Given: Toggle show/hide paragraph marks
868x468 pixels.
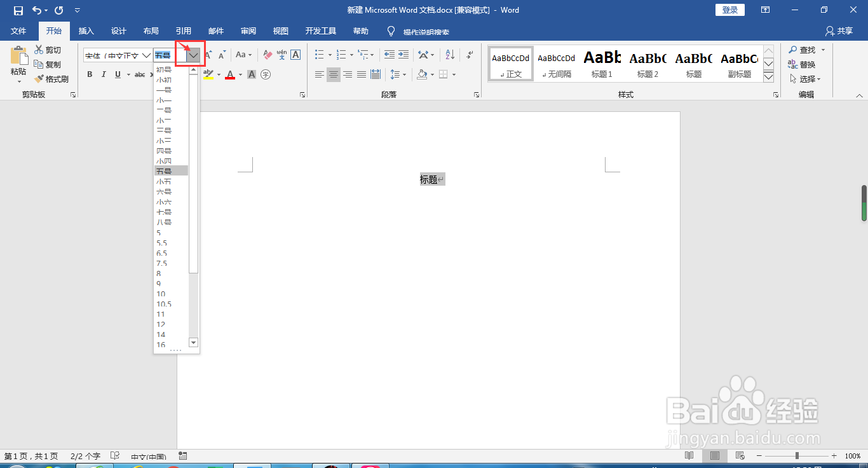Looking at the screenshot, I should [x=470, y=55].
